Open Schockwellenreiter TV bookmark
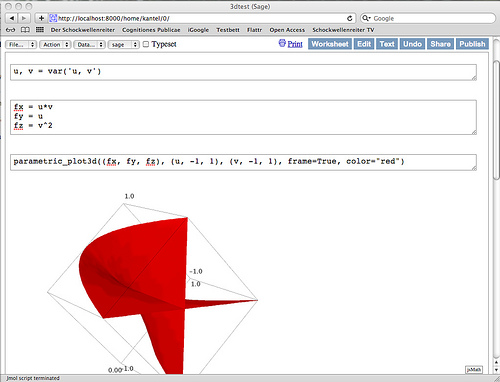Screen dimensions: 500x382 coord(343,30)
